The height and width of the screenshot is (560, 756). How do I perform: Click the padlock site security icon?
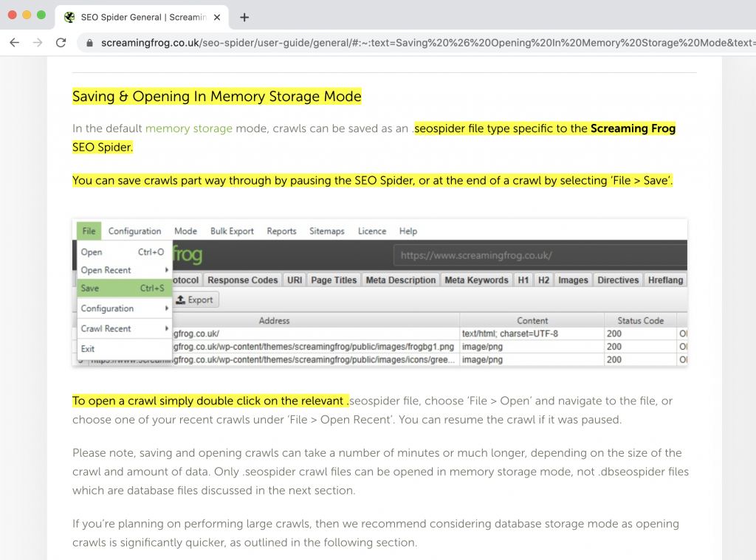click(90, 43)
